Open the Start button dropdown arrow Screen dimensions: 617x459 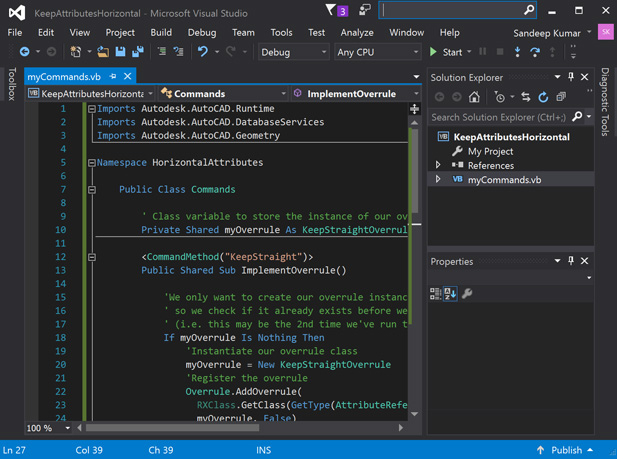coord(469,52)
